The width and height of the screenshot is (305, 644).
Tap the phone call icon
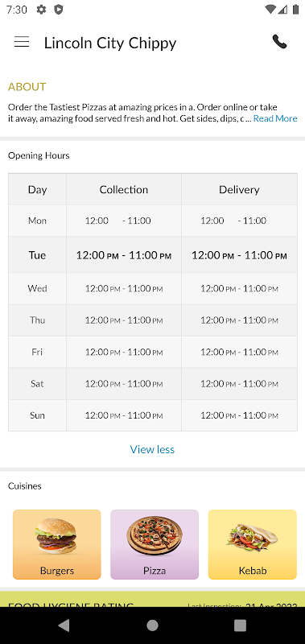coord(279,42)
